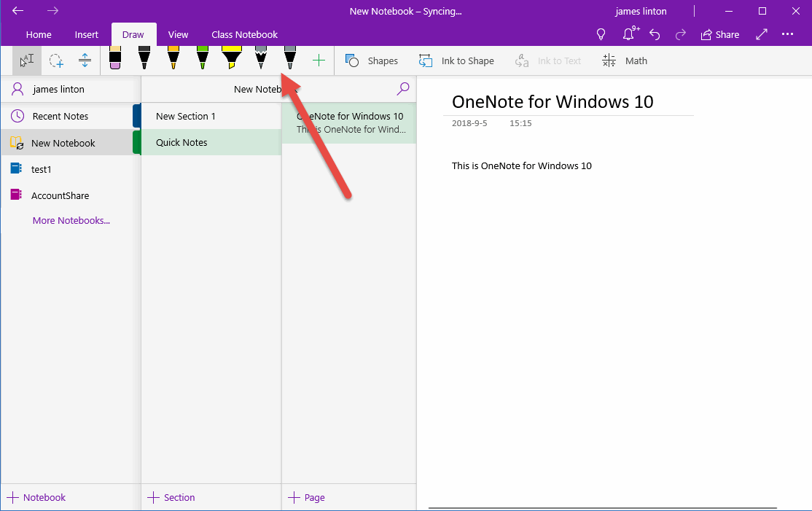Activate the Insert or Remove Space tool

[x=85, y=61]
